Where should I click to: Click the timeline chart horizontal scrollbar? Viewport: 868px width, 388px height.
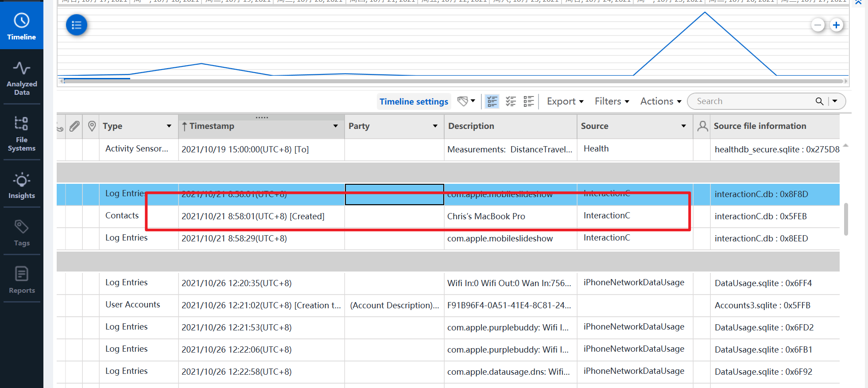click(454, 81)
